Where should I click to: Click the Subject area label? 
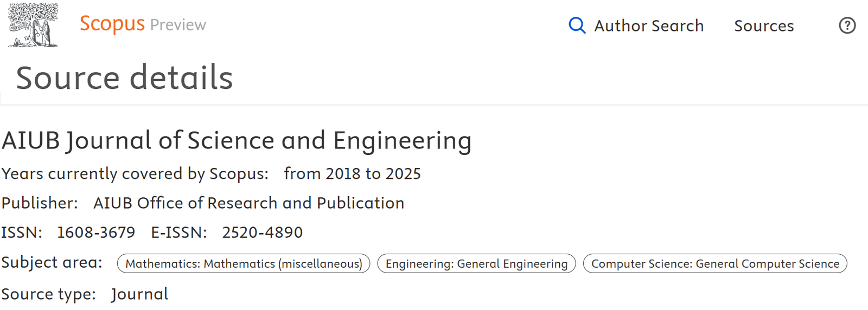52,262
